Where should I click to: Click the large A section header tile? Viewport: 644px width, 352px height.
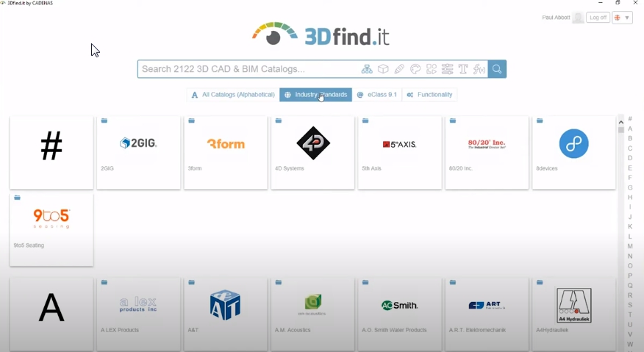51,315
